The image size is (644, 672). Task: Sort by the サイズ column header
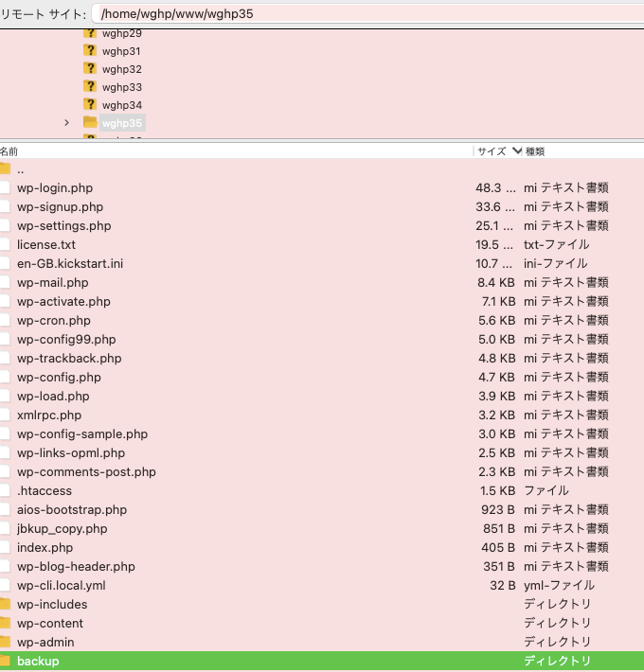pos(492,151)
